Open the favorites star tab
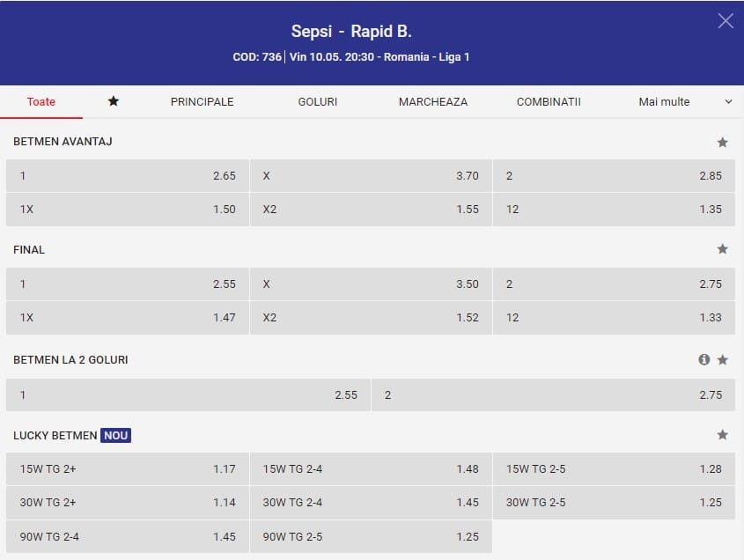Viewport: 744px width, 560px height. point(113,101)
